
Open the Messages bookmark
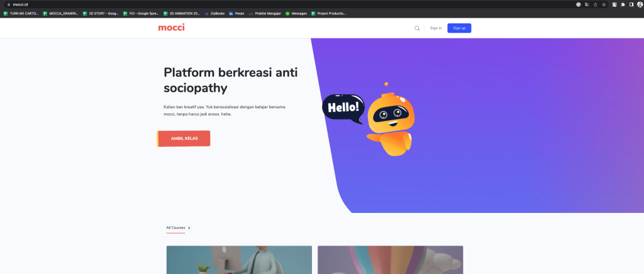click(x=296, y=14)
